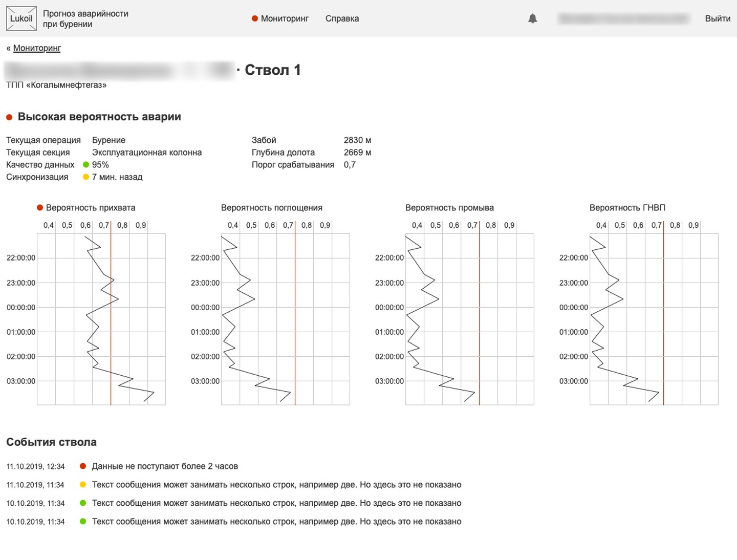Click the Вероятность ГНВП chart plot area
The image size is (737, 560).
(654, 319)
